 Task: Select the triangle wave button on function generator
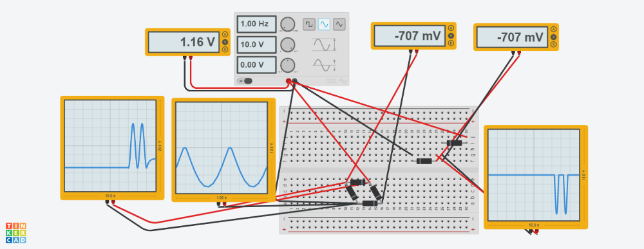click(339, 24)
